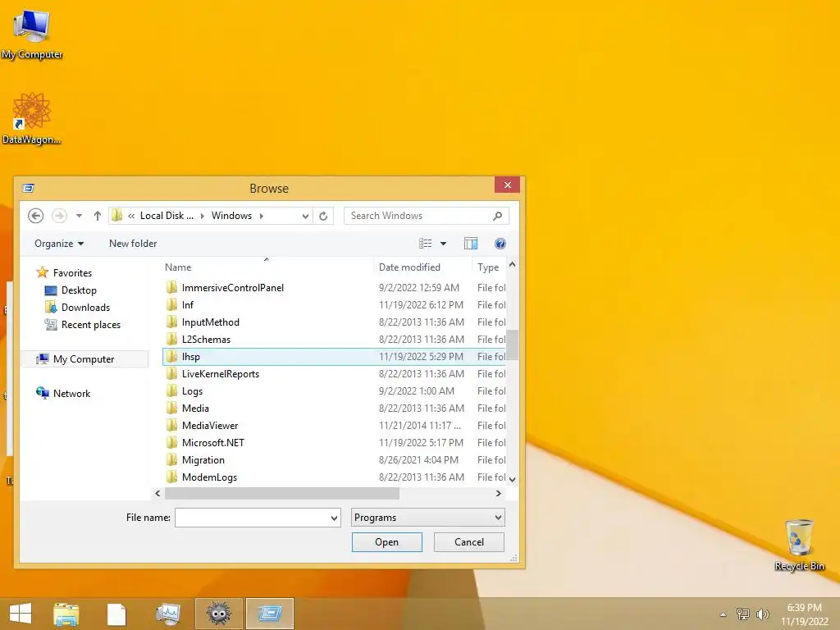This screenshot has width=840, height=630.
Task: Select the Media folder
Action: point(335,409)
